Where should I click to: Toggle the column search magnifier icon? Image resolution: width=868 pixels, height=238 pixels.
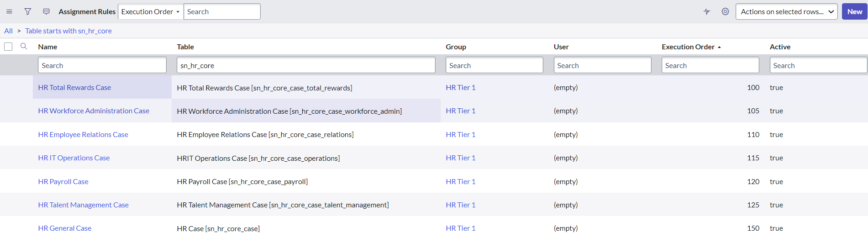[x=24, y=46]
